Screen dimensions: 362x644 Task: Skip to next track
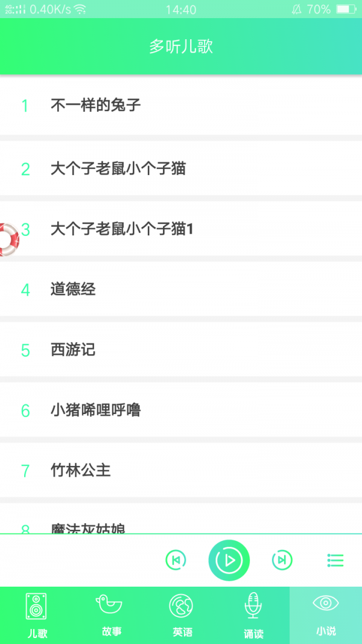[x=281, y=560]
